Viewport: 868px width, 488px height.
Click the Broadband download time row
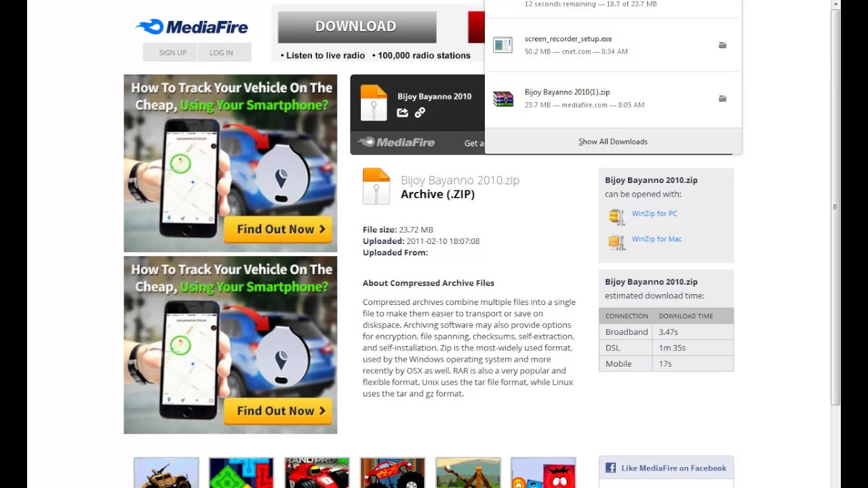(666, 332)
